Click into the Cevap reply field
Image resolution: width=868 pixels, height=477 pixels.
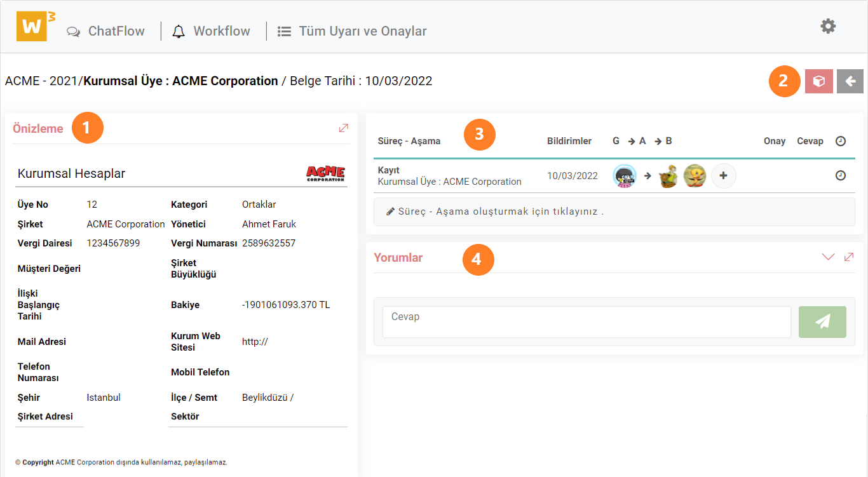(x=587, y=322)
